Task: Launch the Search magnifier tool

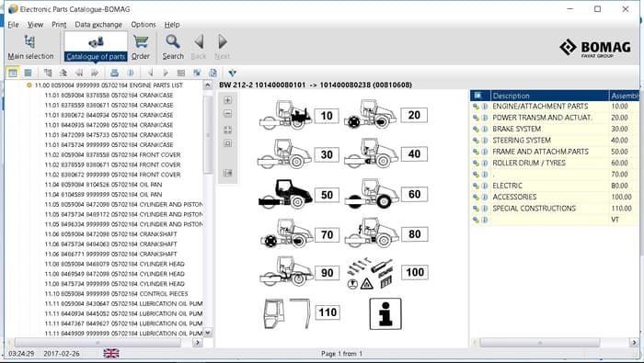Action: pos(173,48)
